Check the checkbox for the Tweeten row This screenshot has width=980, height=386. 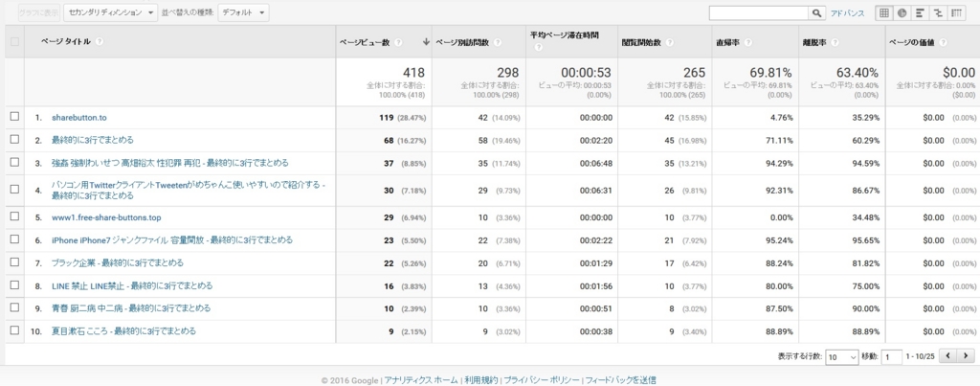pos(14,191)
